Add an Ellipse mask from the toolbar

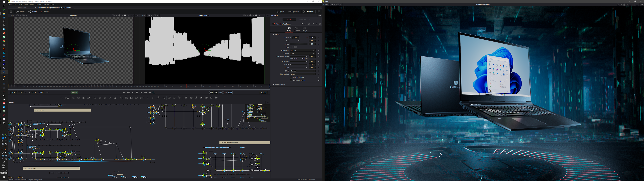click(153, 98)
